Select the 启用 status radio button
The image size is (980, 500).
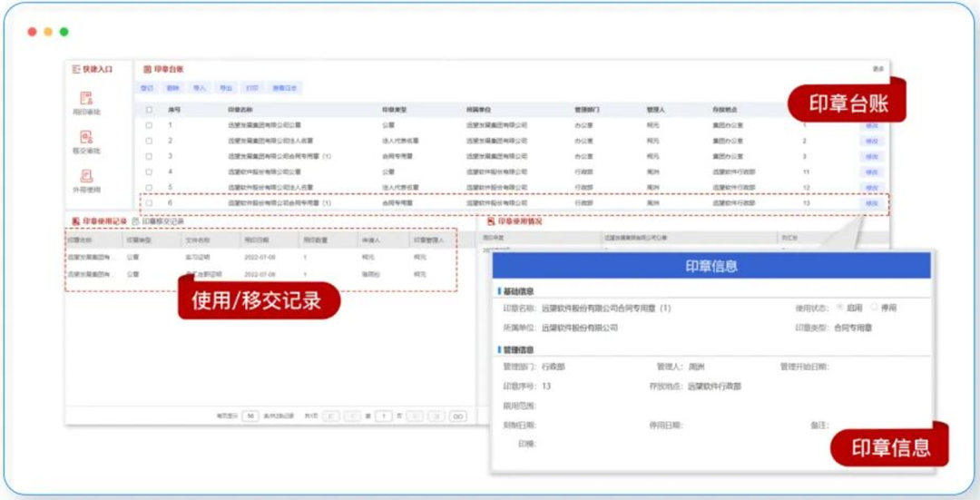[839, 308]
